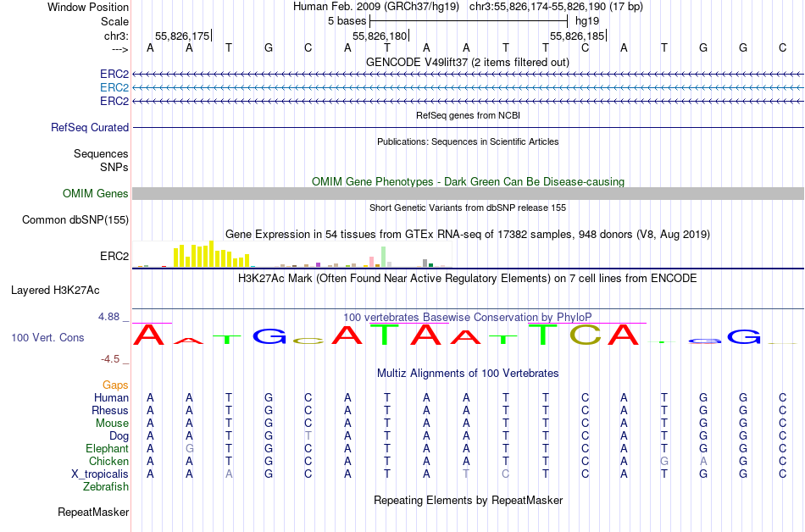Screen dimensions: 805x532
Task: Click the tallest light-green GTEx expression bar
Action: click(x=384, y=257)
